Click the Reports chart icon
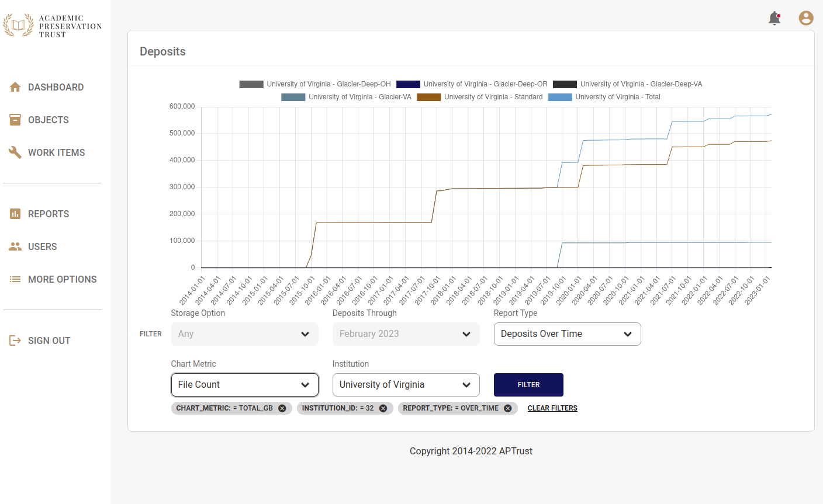This screenshot has width=823, height=504. tap(15, 214)
